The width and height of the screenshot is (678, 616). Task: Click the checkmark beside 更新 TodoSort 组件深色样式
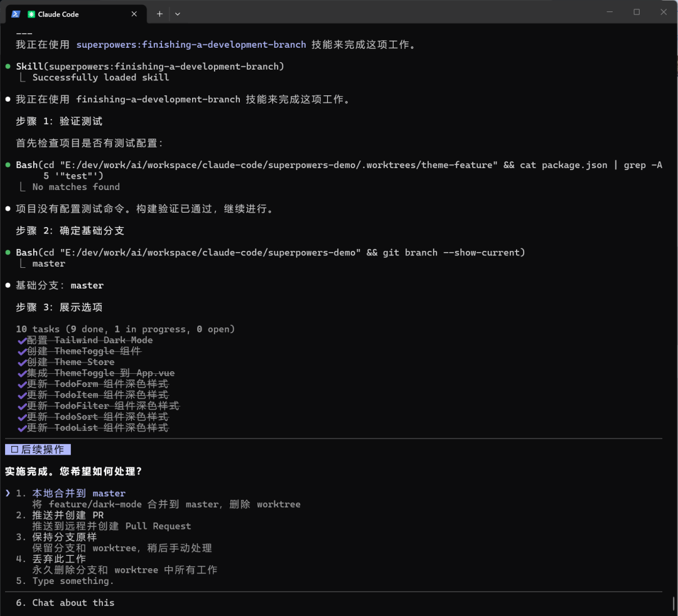point(22,417)
